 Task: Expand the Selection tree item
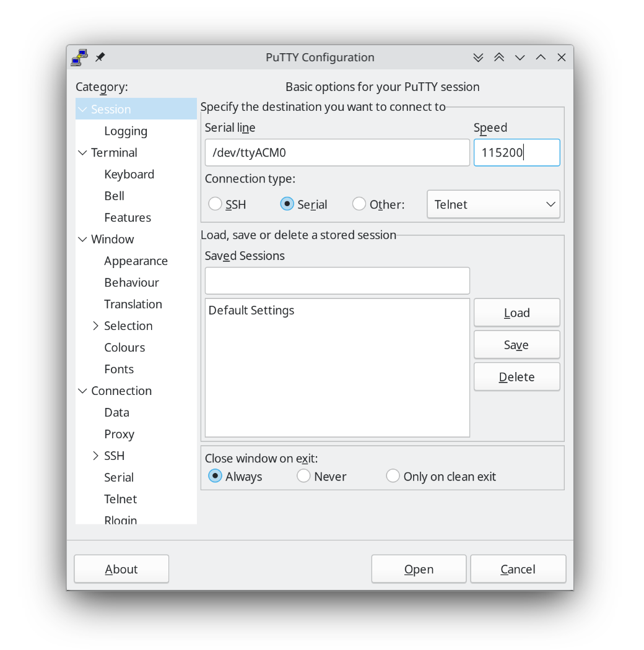tap(95, 326)
